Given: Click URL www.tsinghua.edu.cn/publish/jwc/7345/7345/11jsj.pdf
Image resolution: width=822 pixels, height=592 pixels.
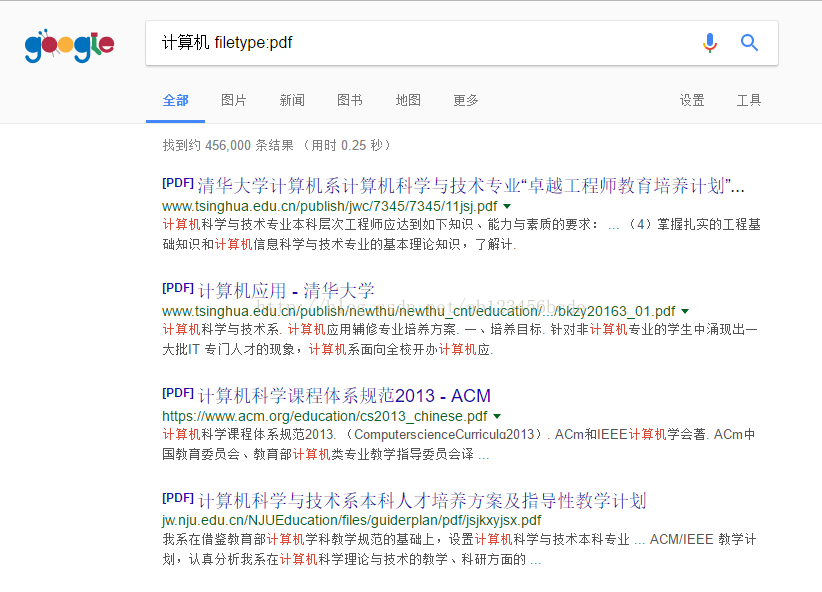Looking at the screenshot, I should [x=330, y=206].
